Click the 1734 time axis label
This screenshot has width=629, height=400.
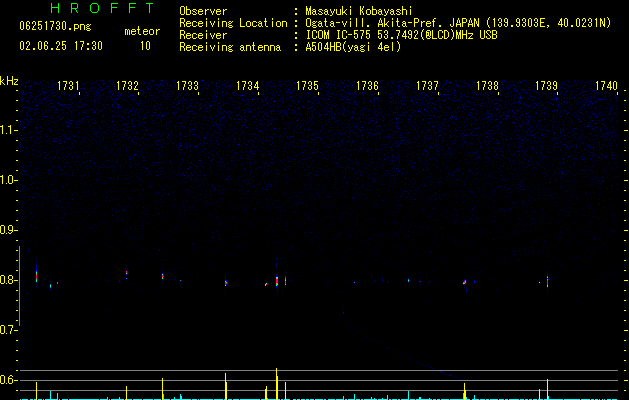pos(248,86)
